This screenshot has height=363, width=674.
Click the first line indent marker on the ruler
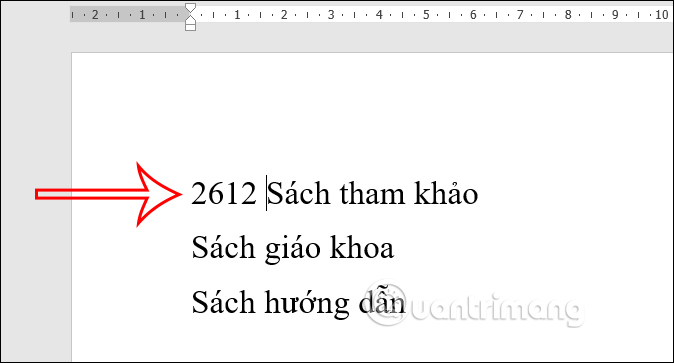tap(190, 7)
